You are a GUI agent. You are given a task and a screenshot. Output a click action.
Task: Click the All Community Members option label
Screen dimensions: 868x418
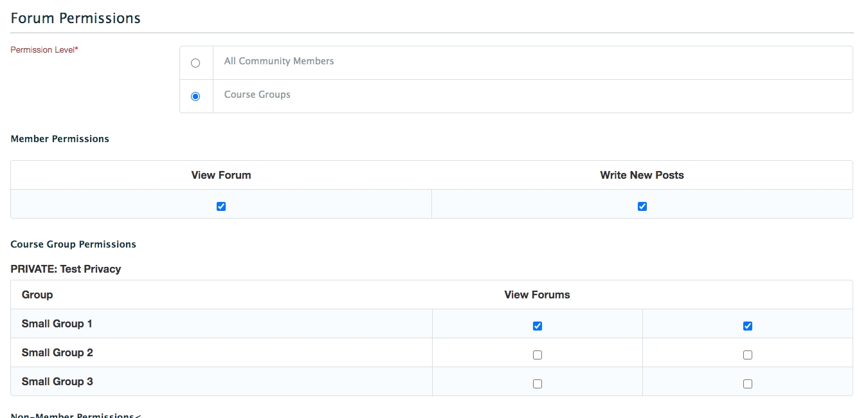tap(279, 61)
